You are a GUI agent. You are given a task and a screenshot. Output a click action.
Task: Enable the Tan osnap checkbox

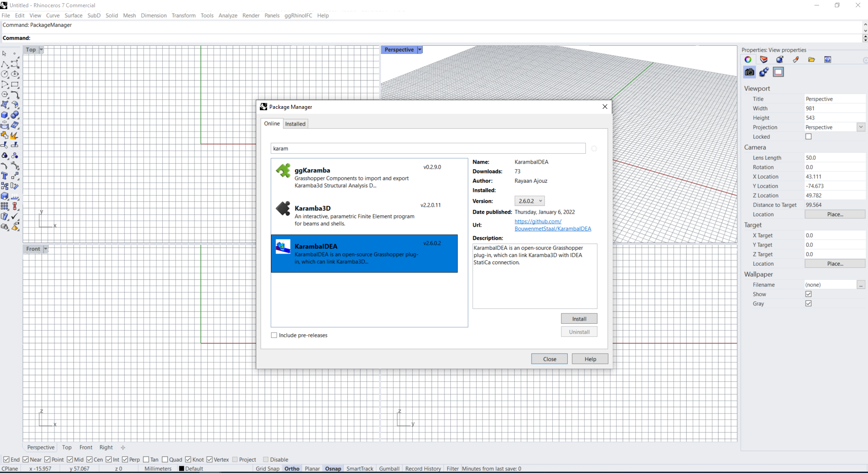pos(146,459)
